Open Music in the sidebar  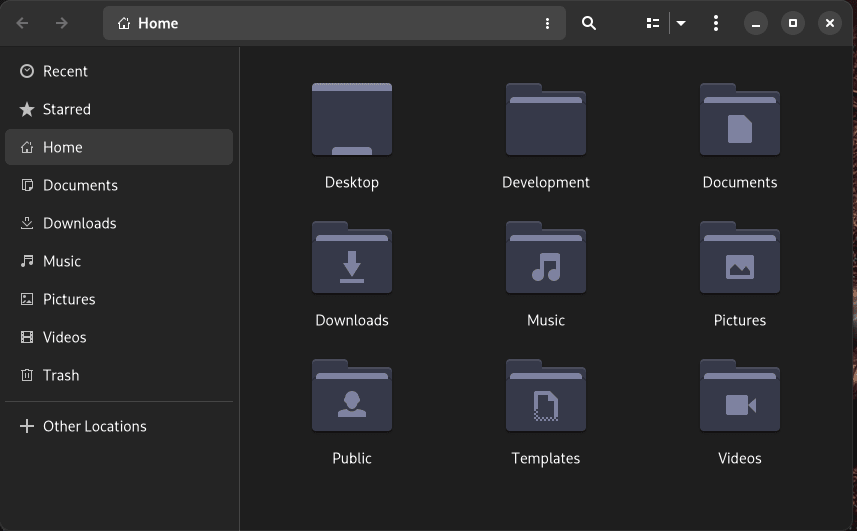coord(119,261)
